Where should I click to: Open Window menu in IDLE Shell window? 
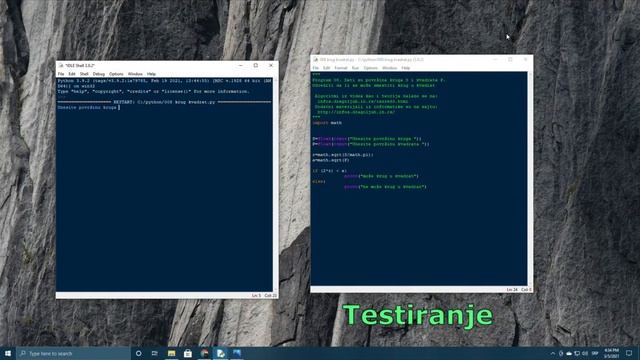point(135,74)
